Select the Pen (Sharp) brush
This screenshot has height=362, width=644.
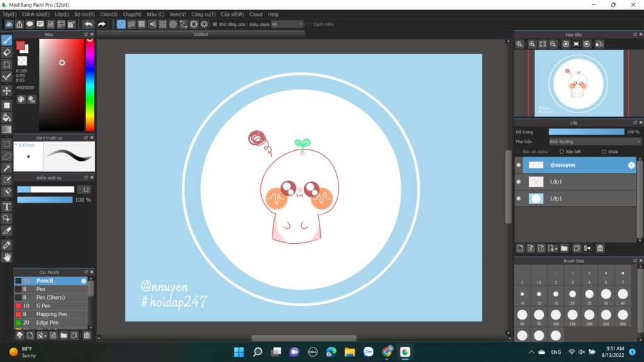coord(51,297)
